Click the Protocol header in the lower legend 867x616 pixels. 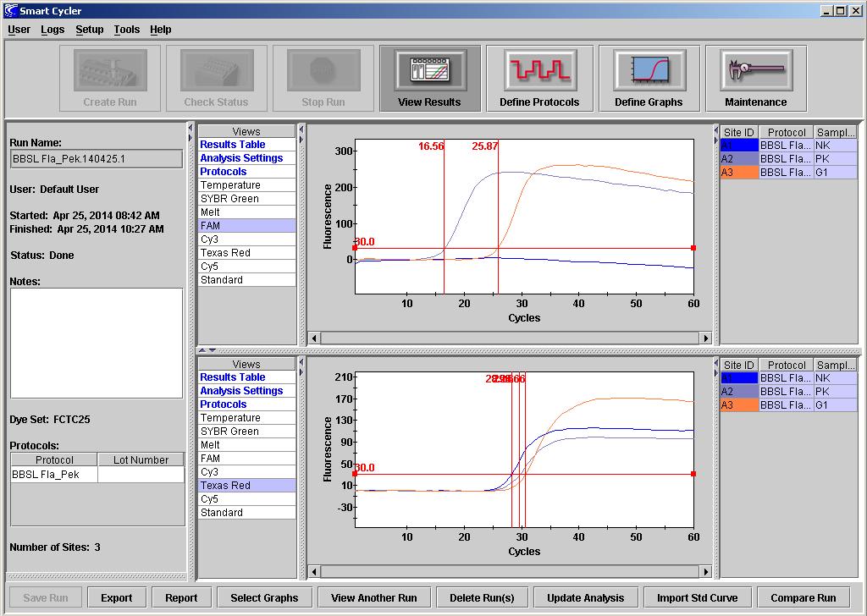coord(787,366)
